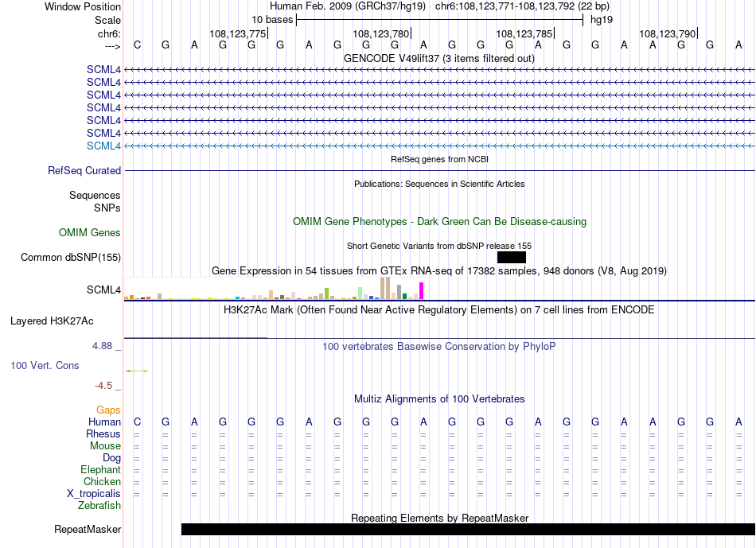Image resolution: width=756 pixels, height=548 pixels.
Task: Open the RefSeq genes from NCBI title
Action: (439, 159)
